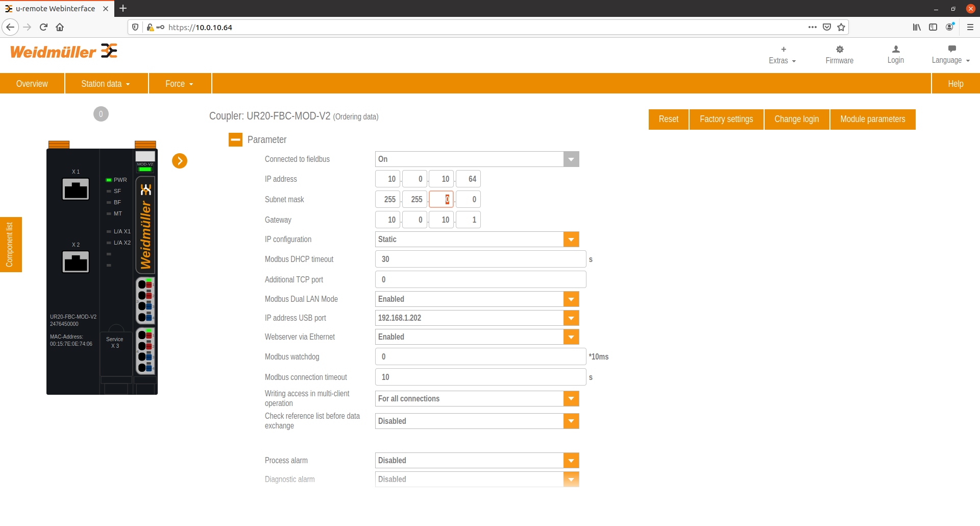Click the Weidmüller logo
The height and width of the screenshot is (526, 980).
pos(64,52)
